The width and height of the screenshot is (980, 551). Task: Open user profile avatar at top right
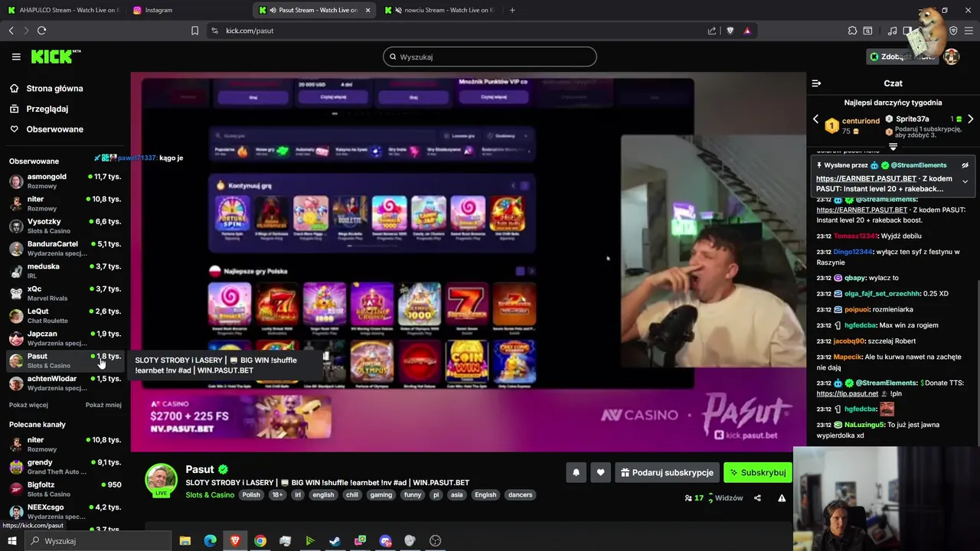coord(951,57)
